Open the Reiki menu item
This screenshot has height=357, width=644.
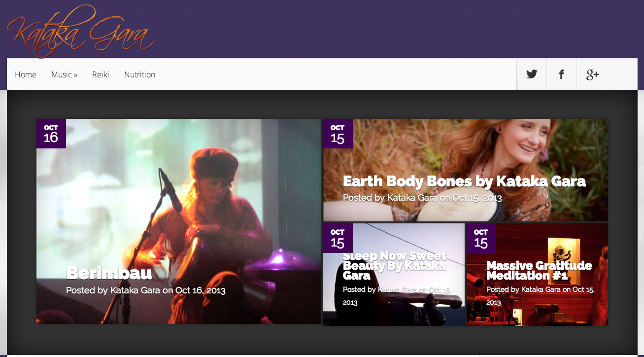point(101,74)
